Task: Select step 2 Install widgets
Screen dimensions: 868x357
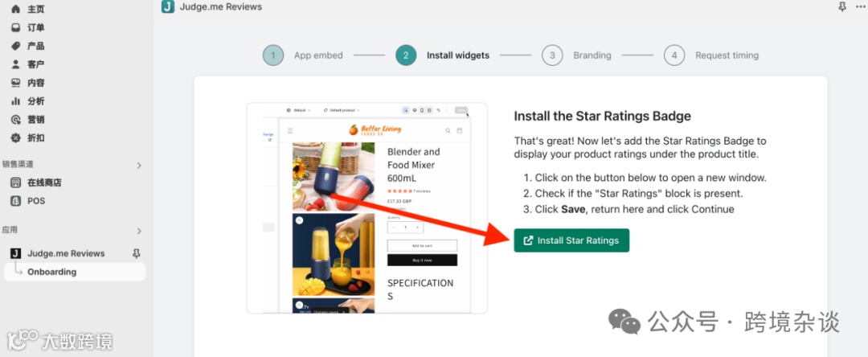Action: (442, 55)
